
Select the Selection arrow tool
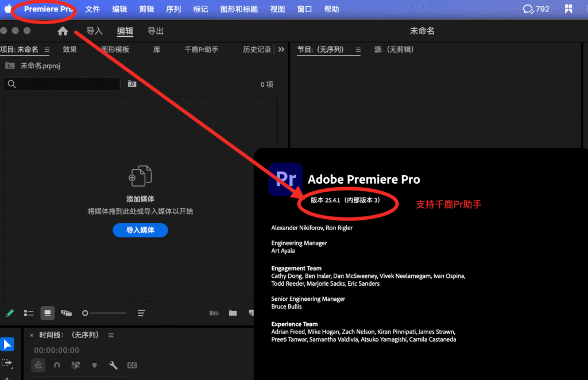(x=7, y=344)
